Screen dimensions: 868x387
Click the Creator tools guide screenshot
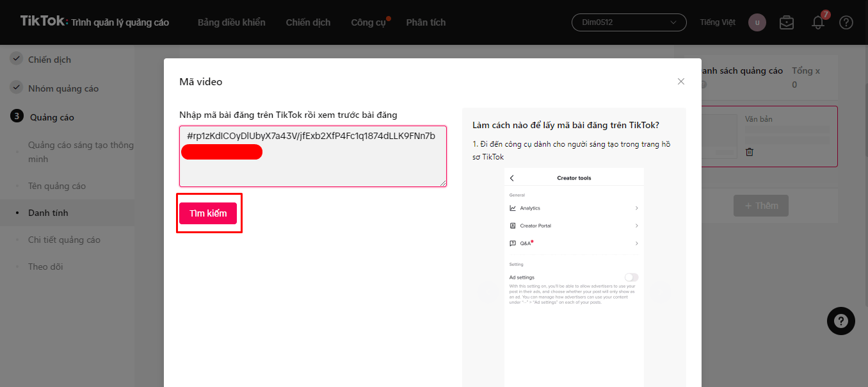574,277
